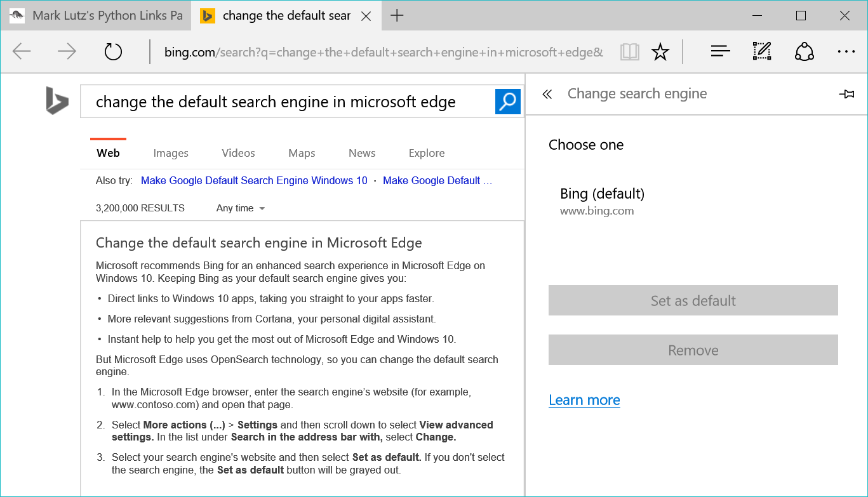Open the Maps results tab
The image size is (868, 497).
point(302,153)
